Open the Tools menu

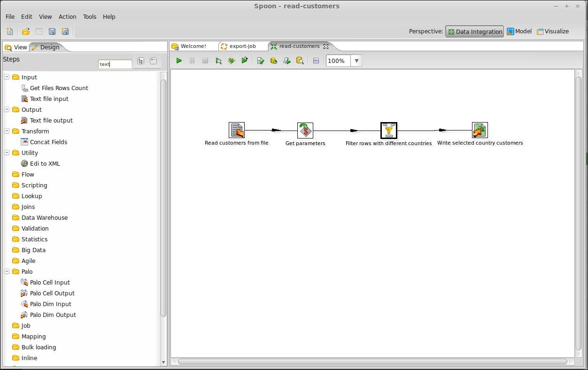90,16
